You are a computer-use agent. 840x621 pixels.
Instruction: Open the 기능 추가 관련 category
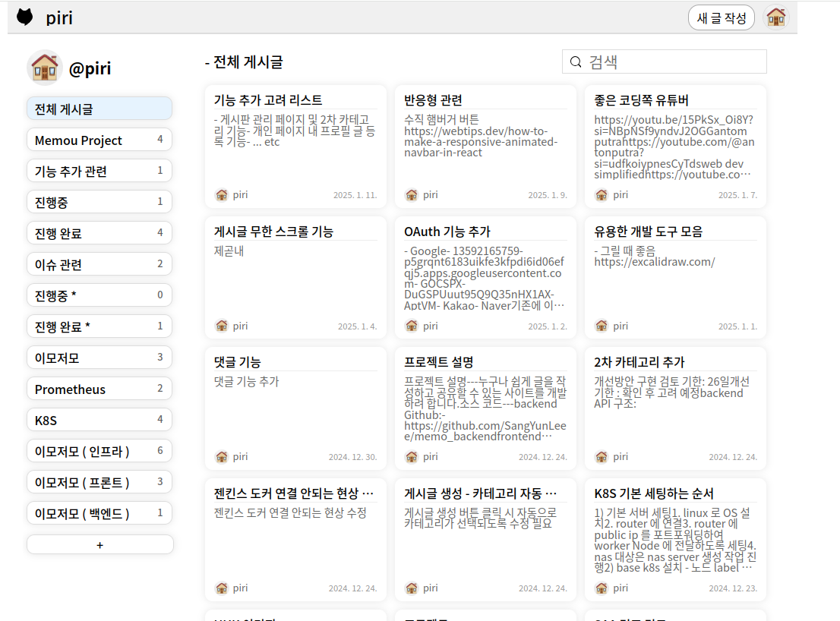[x=99, y=171]
